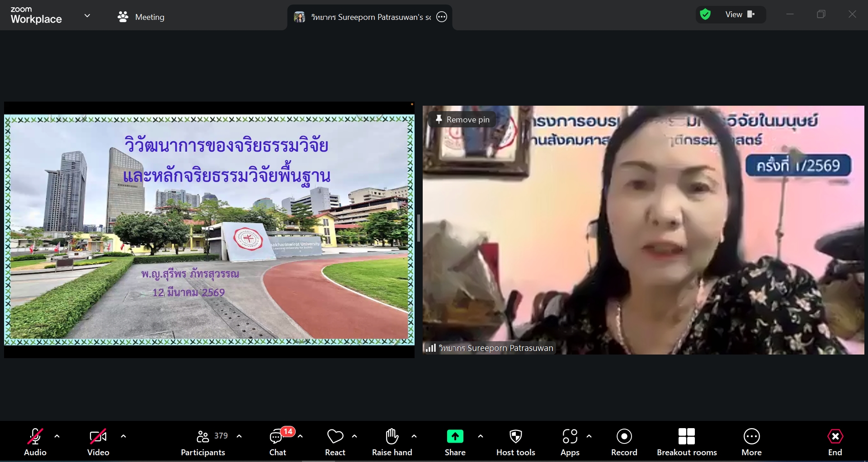Unmute the microphone via Audio button
The image size is (868, 462).
point(35,442)
